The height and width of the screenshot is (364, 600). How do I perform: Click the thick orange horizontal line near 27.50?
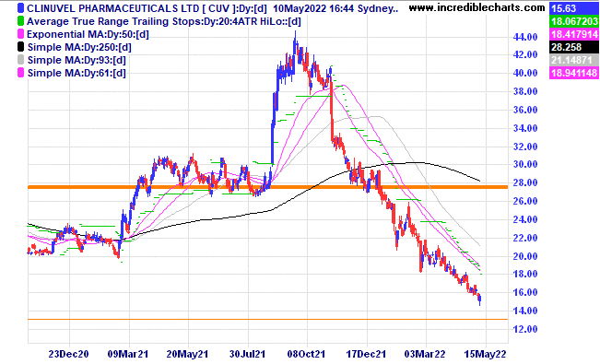tap(268, 187)
